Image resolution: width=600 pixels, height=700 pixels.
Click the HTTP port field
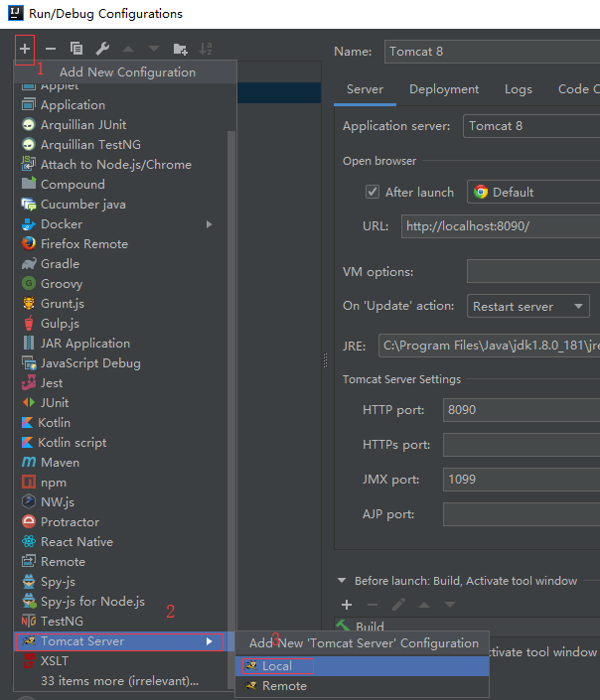pyautogui.click(x=522, y=410)
